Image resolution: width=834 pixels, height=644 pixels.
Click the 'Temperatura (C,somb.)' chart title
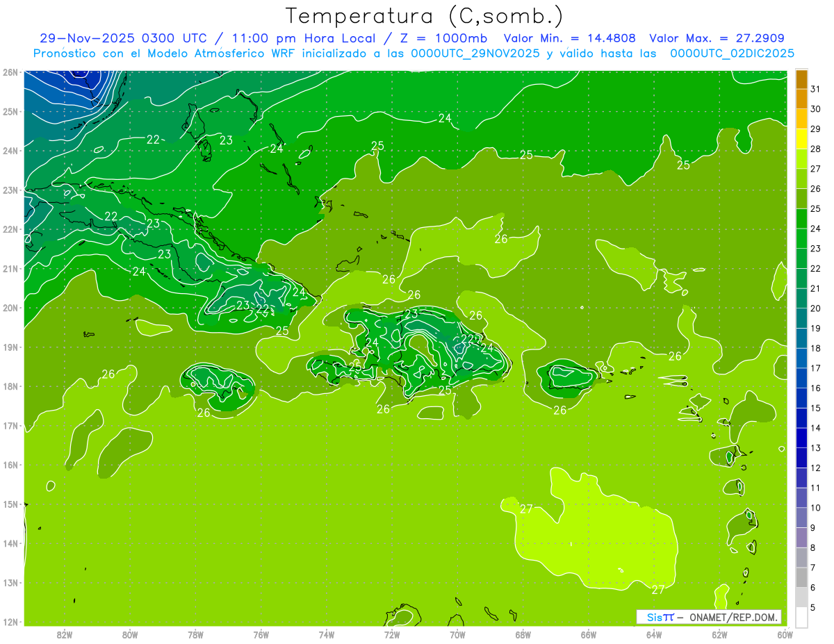425,16
